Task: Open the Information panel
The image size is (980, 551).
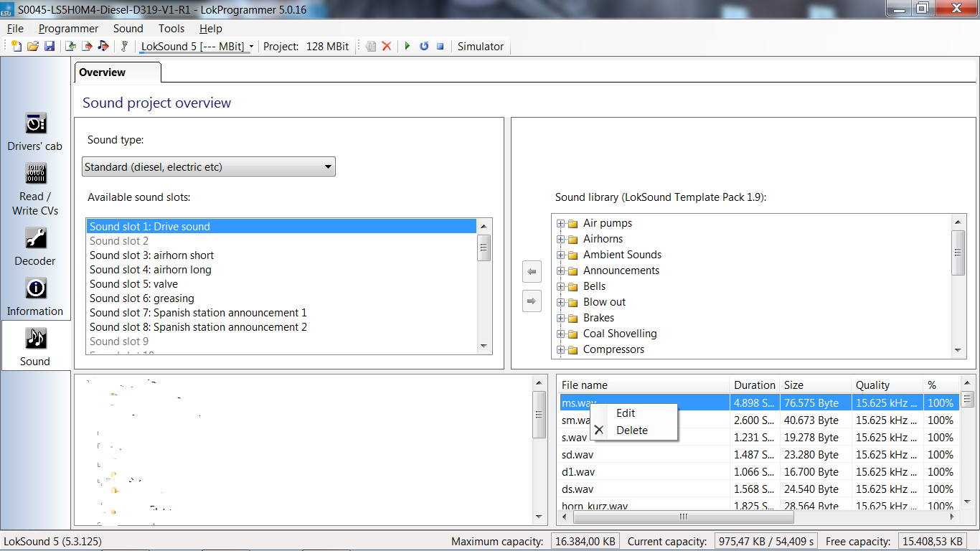Action: point(35,296)
